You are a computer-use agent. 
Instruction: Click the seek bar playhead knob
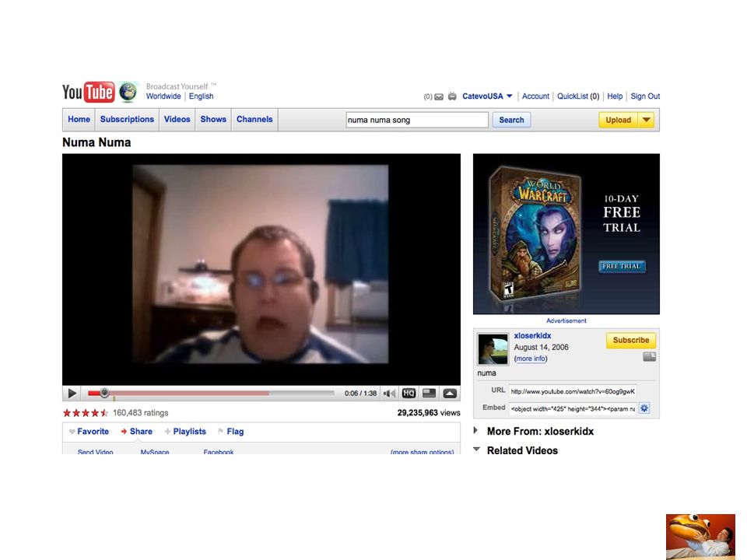(x=104, y=394)
